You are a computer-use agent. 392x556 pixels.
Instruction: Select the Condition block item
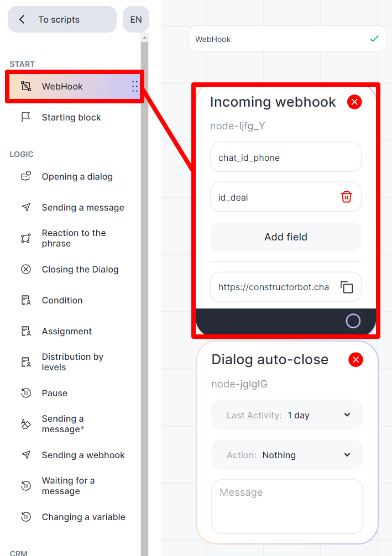click(62, 301)
